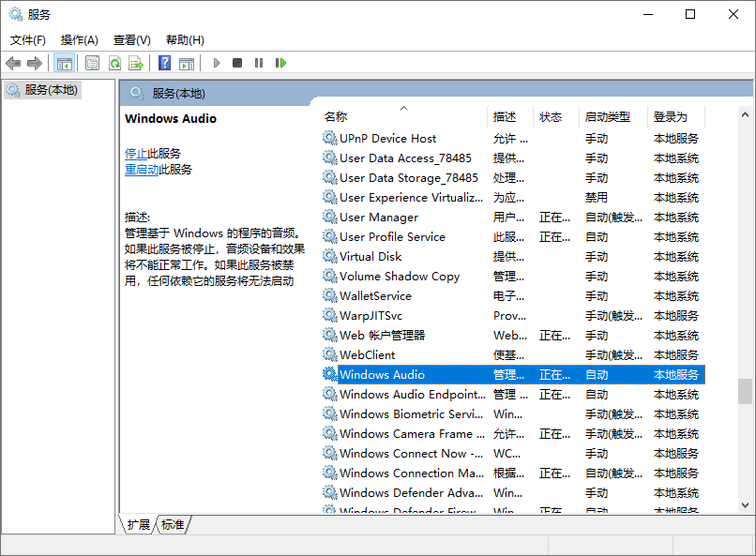Open the 文件(F) menu
This screenshot has width=756, height=556.
28,40
